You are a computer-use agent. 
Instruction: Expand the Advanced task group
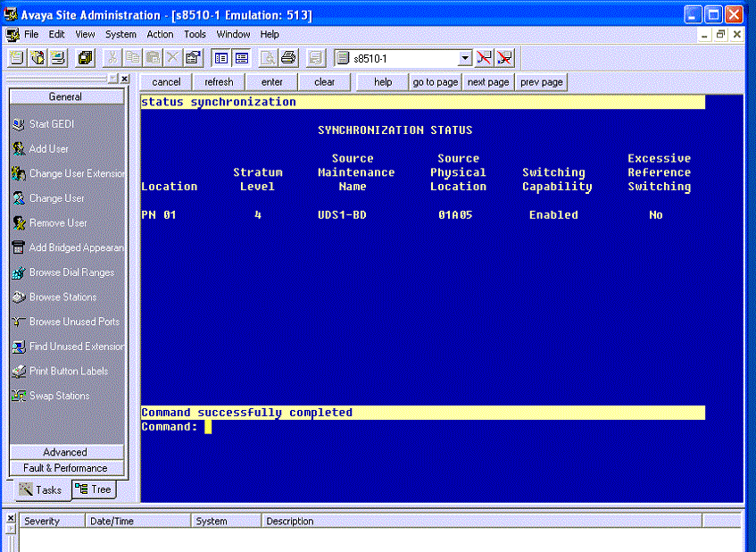(66, 452)
